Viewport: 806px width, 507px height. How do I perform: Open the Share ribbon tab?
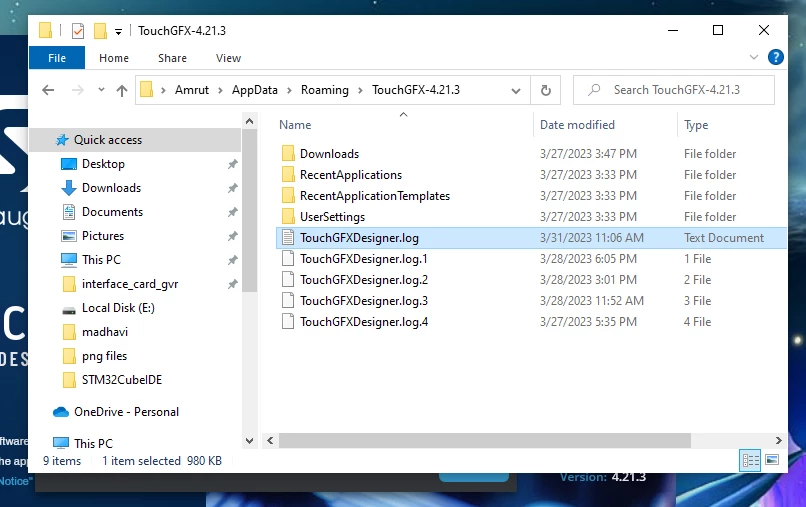coord(172,58)
